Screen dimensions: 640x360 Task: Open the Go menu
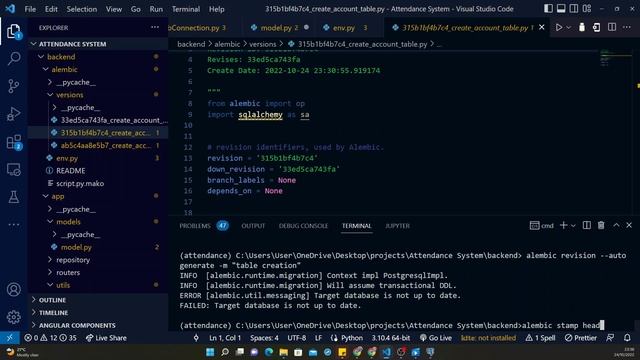[x=136, y=9]
